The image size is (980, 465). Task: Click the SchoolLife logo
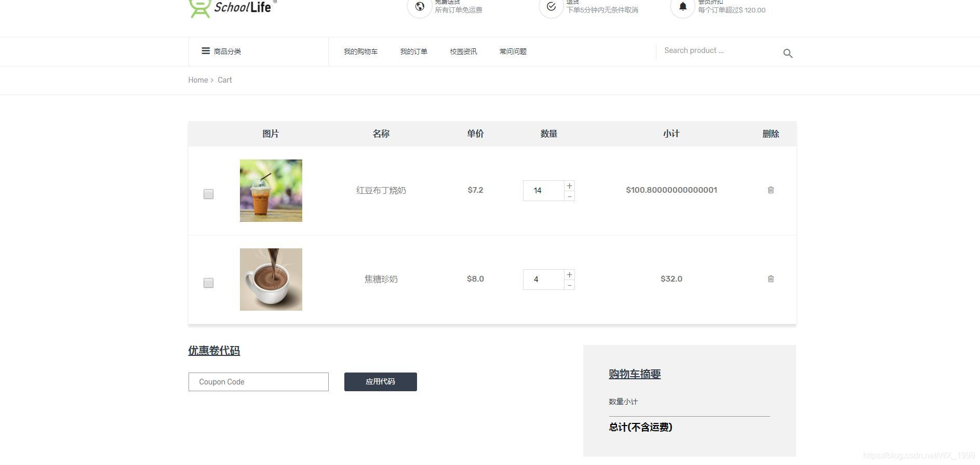coord(232,8)
